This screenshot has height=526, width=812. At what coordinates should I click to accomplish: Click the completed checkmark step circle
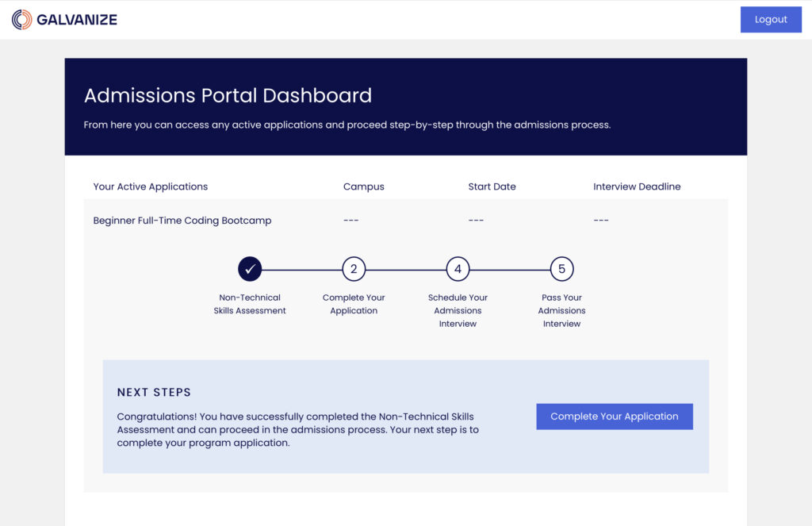click(x=250, y=269)
